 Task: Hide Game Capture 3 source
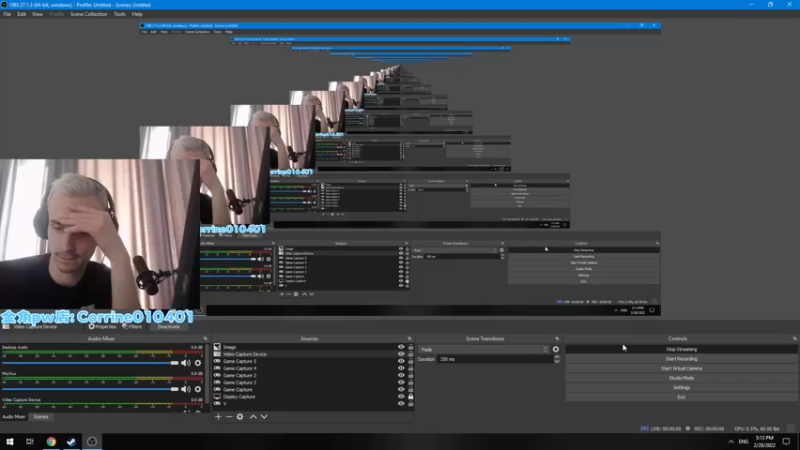[401, 382]
